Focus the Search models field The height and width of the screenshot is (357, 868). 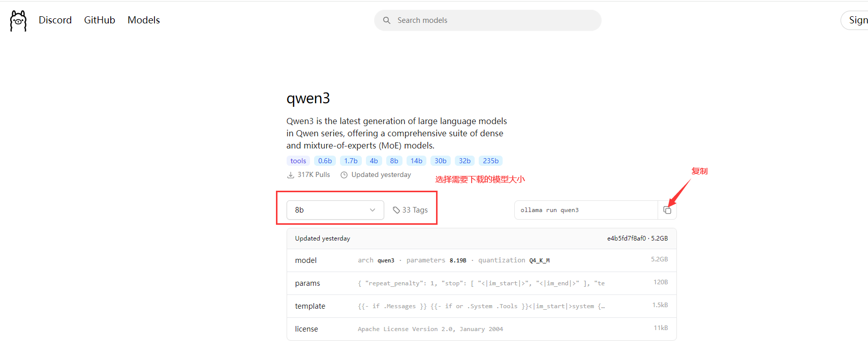(x=488, y=20)
